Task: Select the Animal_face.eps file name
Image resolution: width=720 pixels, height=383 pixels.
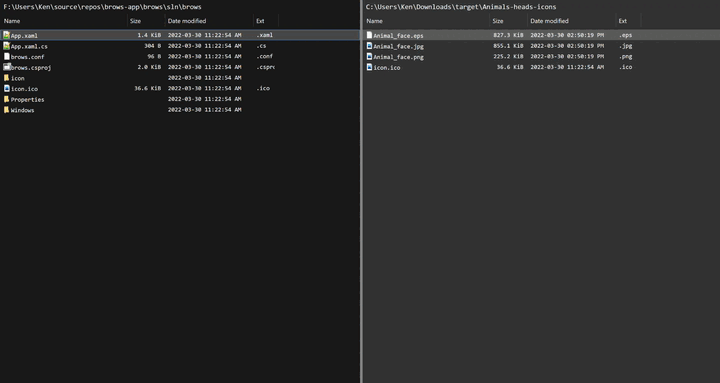Action: [398, 35]
